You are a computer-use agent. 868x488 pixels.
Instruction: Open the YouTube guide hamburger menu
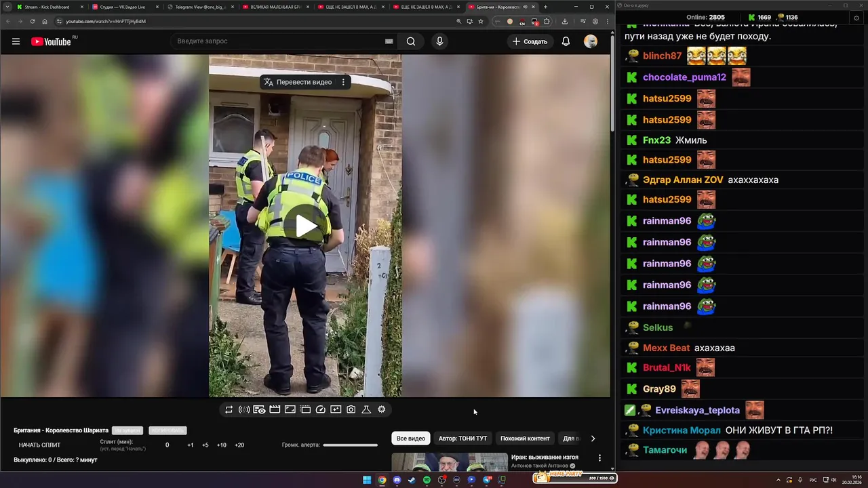(16, 41)
